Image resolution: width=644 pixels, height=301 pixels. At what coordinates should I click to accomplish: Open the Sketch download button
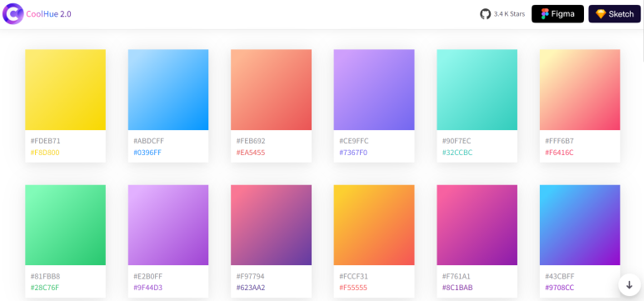[x=615, y=14]
